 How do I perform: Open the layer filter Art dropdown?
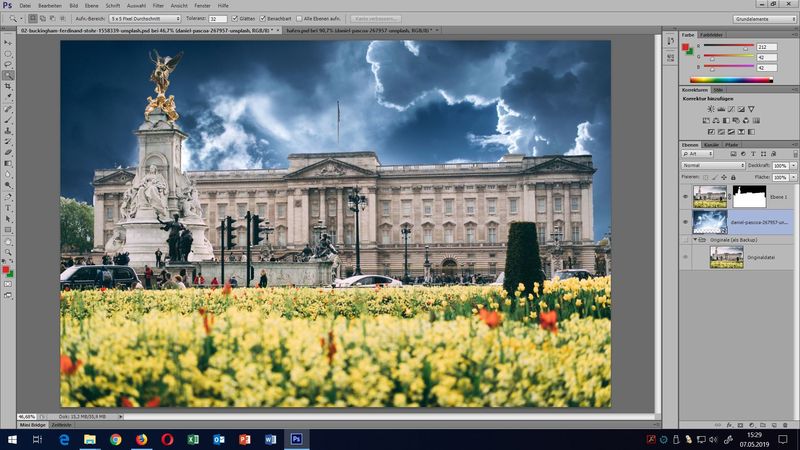tap(697, 154)
